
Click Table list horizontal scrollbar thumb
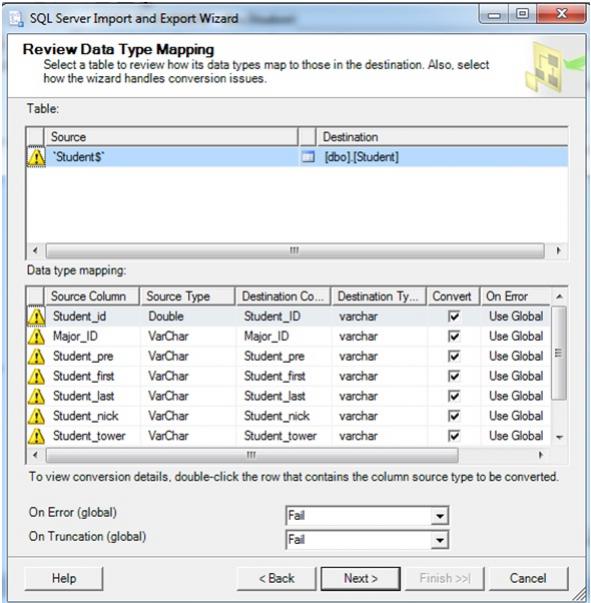(295, 251)
